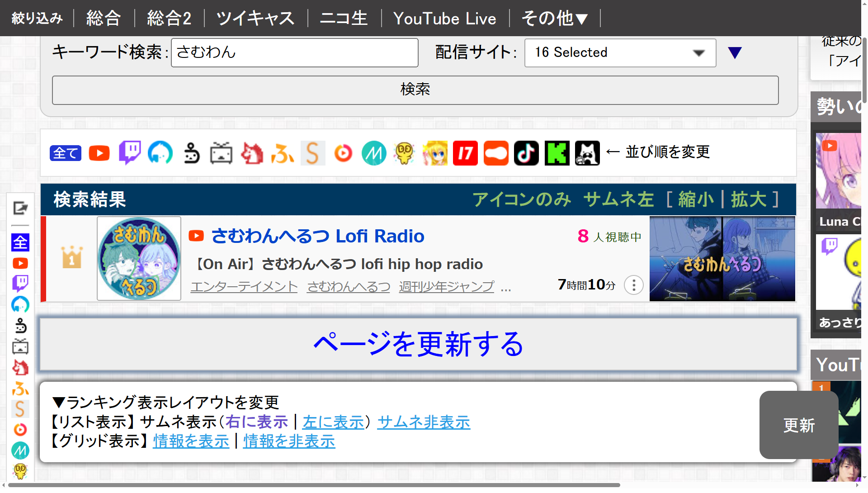Open the external link sidebar icon

tap(20, 209)
